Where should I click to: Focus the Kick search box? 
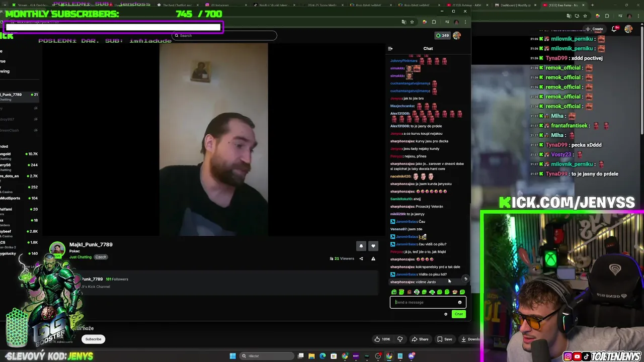point(224,36)
